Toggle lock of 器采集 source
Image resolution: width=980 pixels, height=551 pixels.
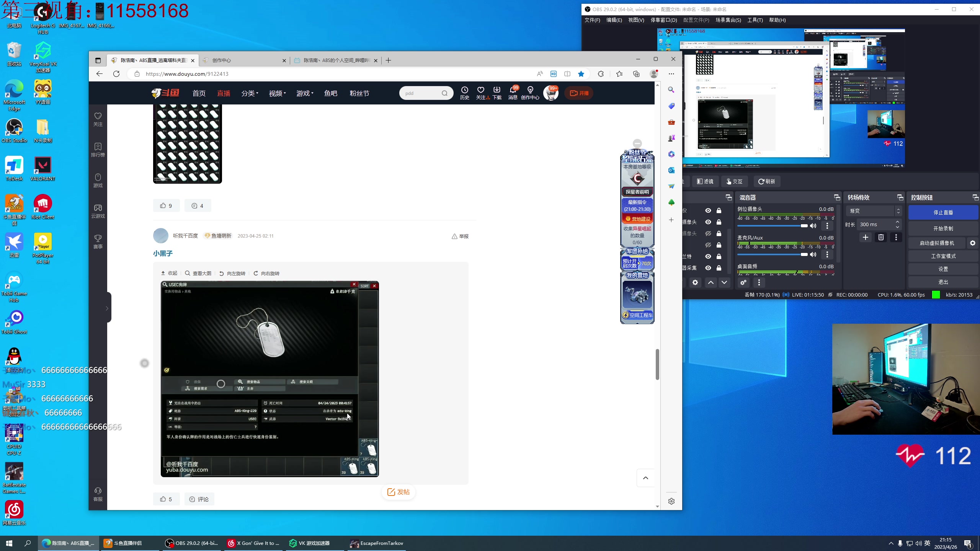[x=719, y=268]
